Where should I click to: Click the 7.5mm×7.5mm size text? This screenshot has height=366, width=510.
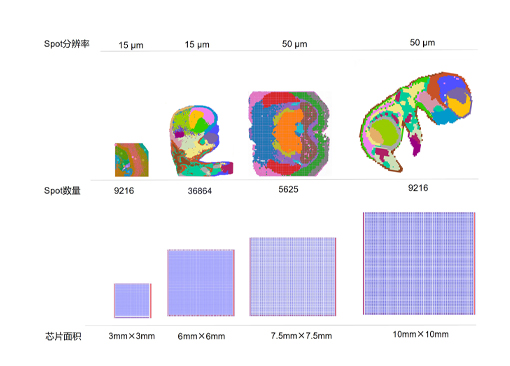tap(301, 336)
